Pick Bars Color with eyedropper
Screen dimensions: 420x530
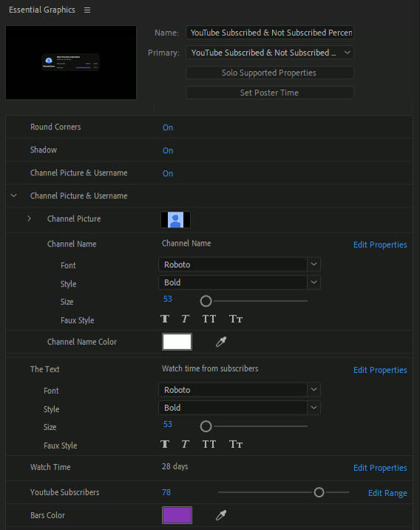[221, 515]
